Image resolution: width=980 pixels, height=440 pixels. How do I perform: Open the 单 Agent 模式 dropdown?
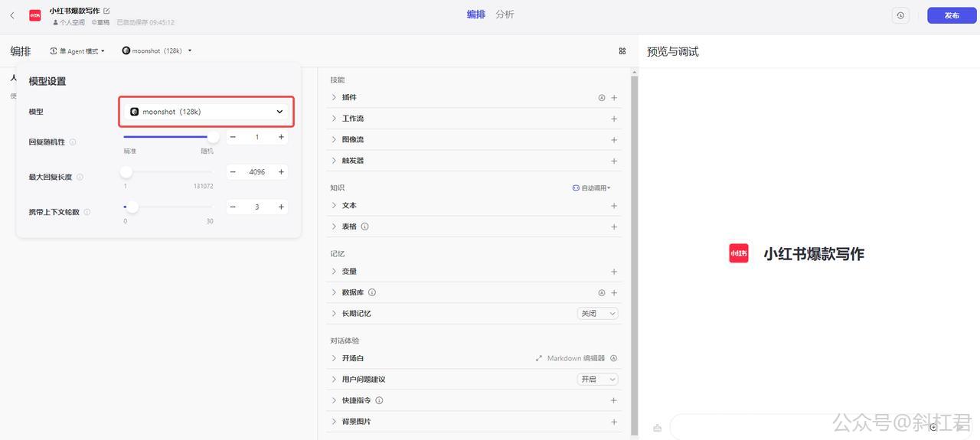pos(77,51)
